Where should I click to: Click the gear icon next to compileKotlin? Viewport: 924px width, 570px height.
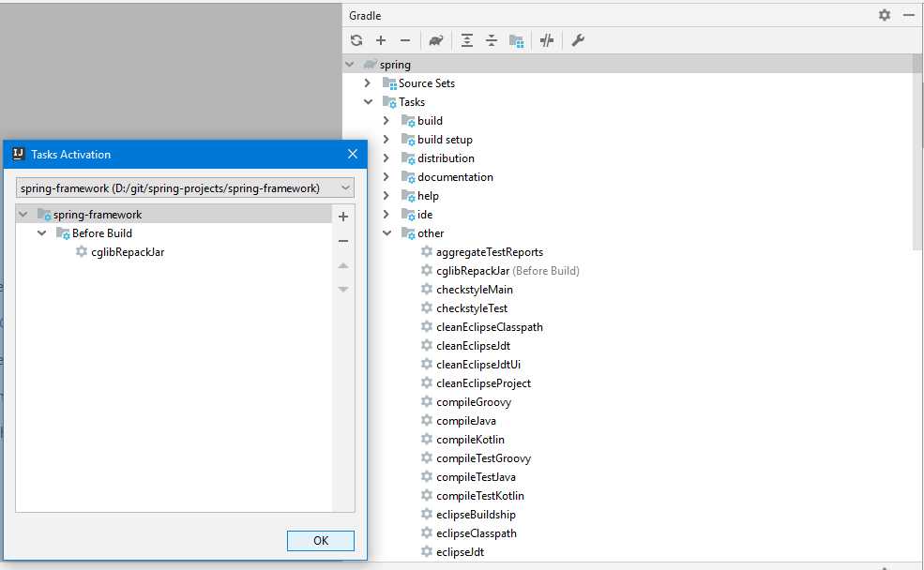coord(427,440)
